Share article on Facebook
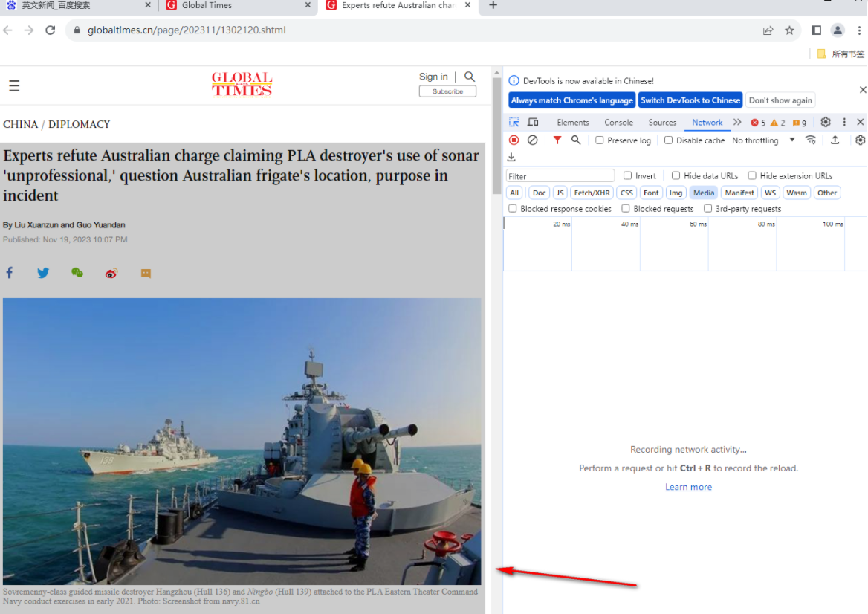Screen dimensions: 868x614 [x=10, y=272]
